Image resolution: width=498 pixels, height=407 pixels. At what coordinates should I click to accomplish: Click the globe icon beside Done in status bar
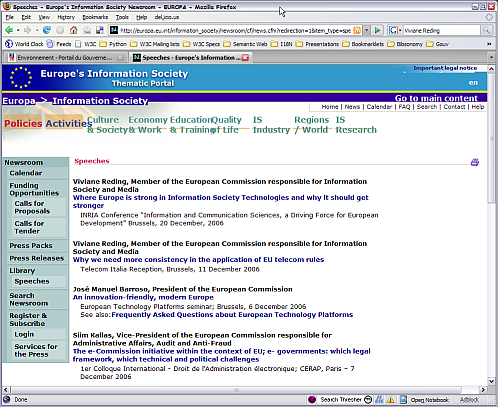(7, 399)
